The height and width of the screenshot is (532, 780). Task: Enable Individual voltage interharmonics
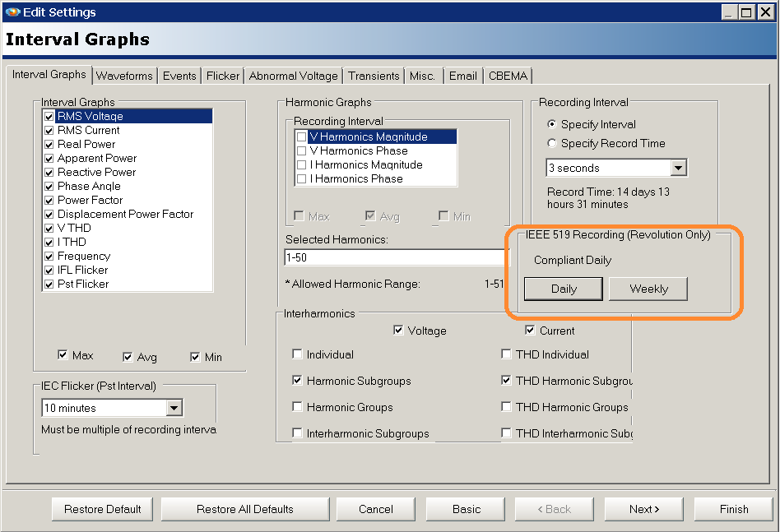(297, 354)
